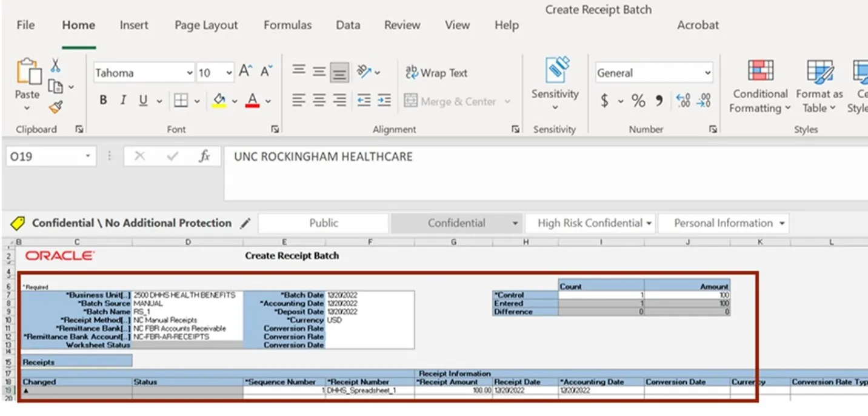Click Increase Decimal icon
This screenshot has height=416, width=868.
tap(683, 101)
